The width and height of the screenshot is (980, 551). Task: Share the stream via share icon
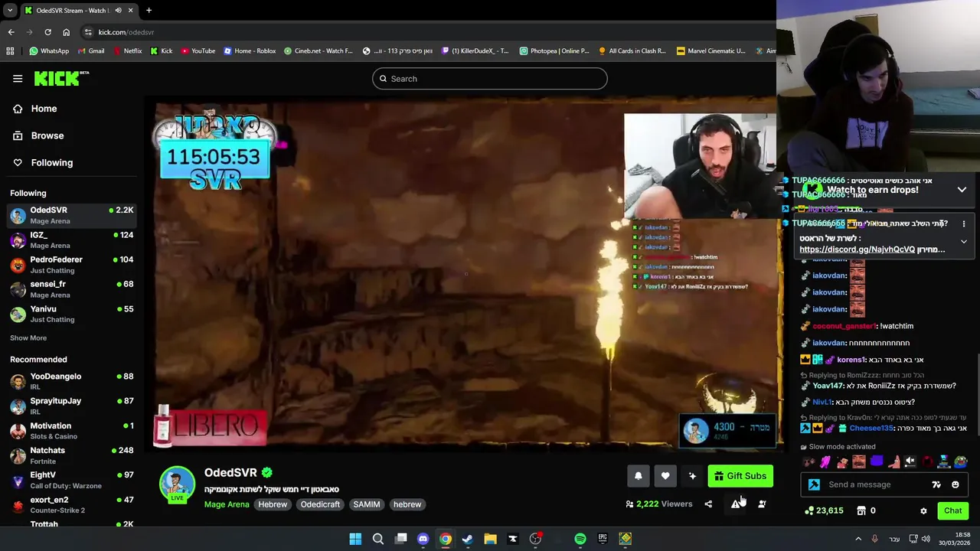point(708,504)
